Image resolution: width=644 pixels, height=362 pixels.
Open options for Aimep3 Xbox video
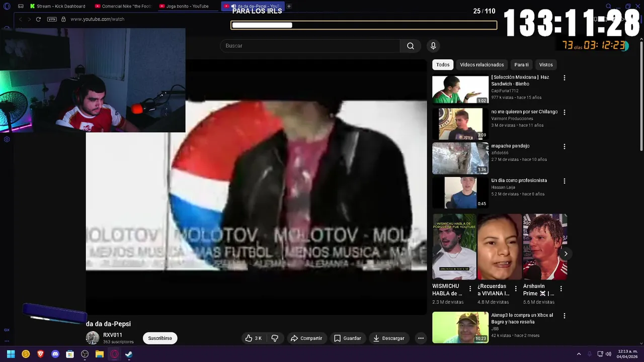pyautogui.click(x=564, y=316)
